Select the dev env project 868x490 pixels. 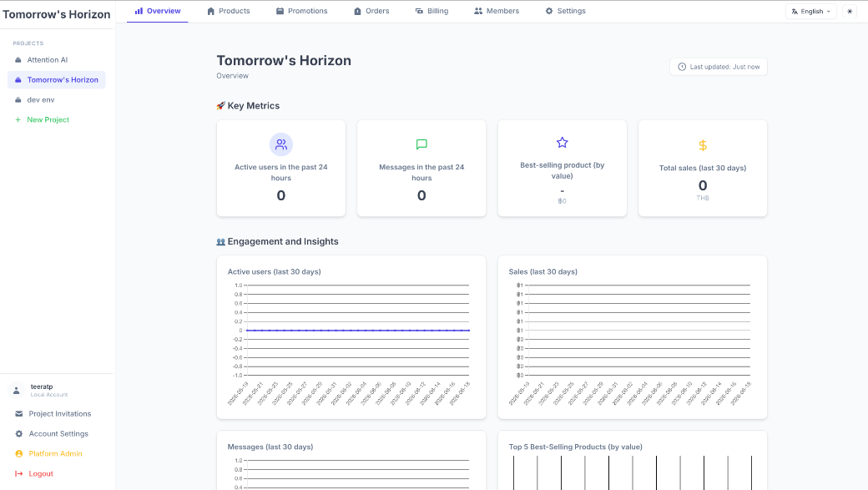coord(57,99)
